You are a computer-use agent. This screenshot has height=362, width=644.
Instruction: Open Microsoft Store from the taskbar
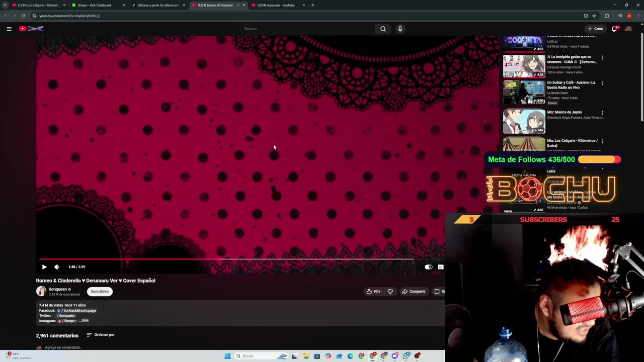coord(317,356)
